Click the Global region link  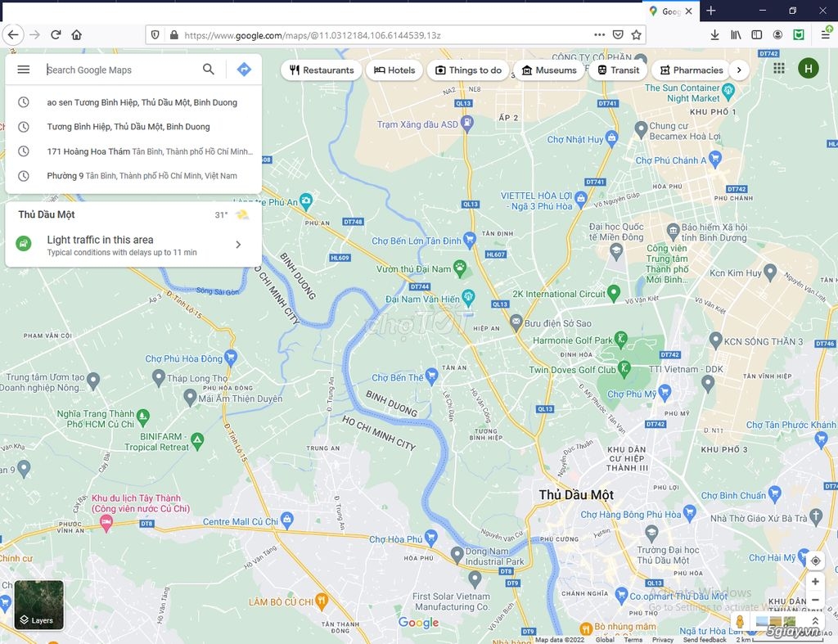[x=605, y=640]
